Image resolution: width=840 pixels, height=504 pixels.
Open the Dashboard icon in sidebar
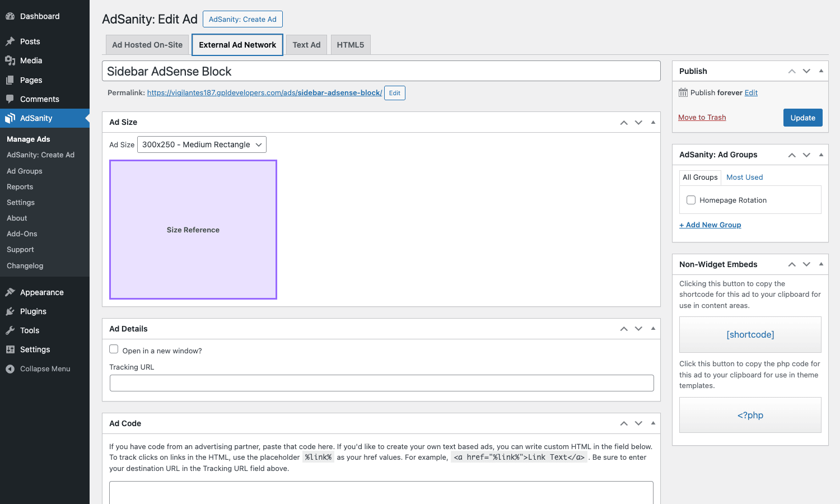(x=10, y=16)
